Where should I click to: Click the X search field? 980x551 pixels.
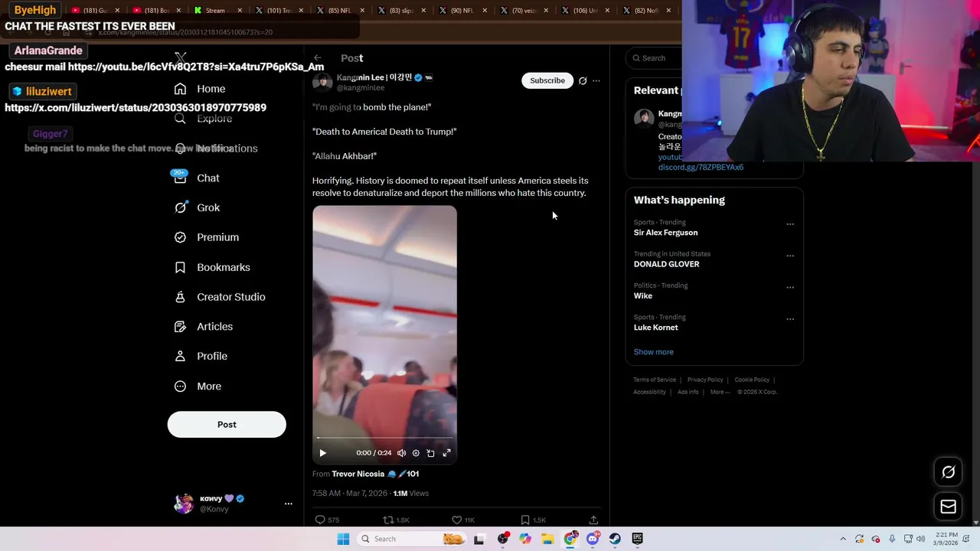pos(655,58)
